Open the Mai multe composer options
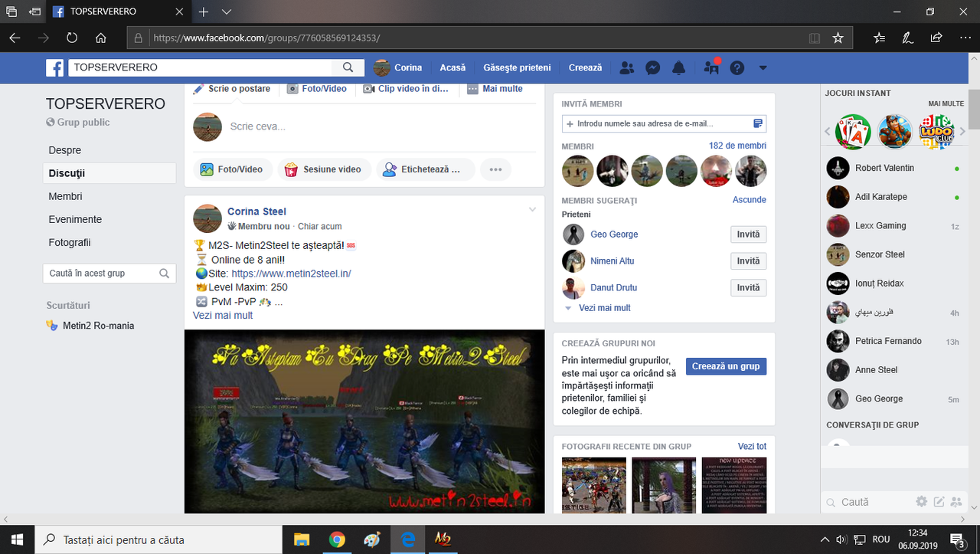Image resolution: width=980 pixels, height=554 pixels. (495, 89)
